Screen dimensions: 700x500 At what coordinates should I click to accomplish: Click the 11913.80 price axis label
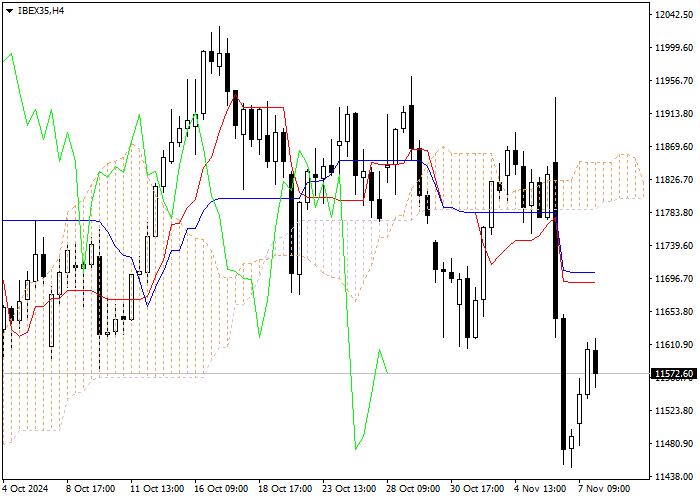click(x=674, y=114)
